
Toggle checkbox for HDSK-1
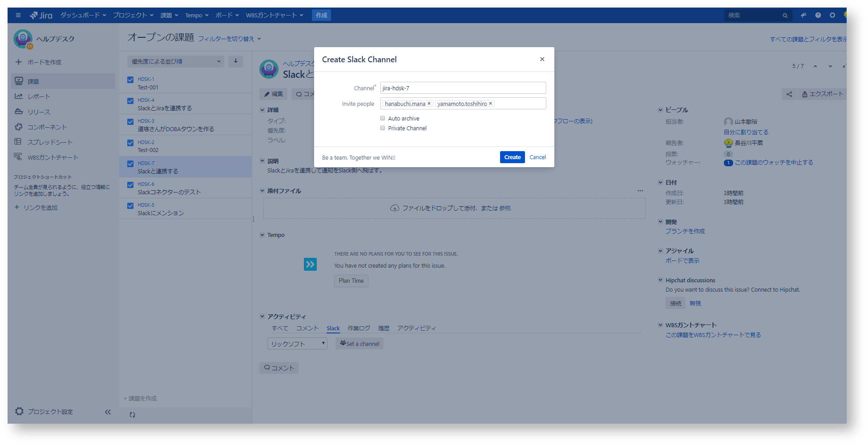pyautogui.click(x=130, y=80)
